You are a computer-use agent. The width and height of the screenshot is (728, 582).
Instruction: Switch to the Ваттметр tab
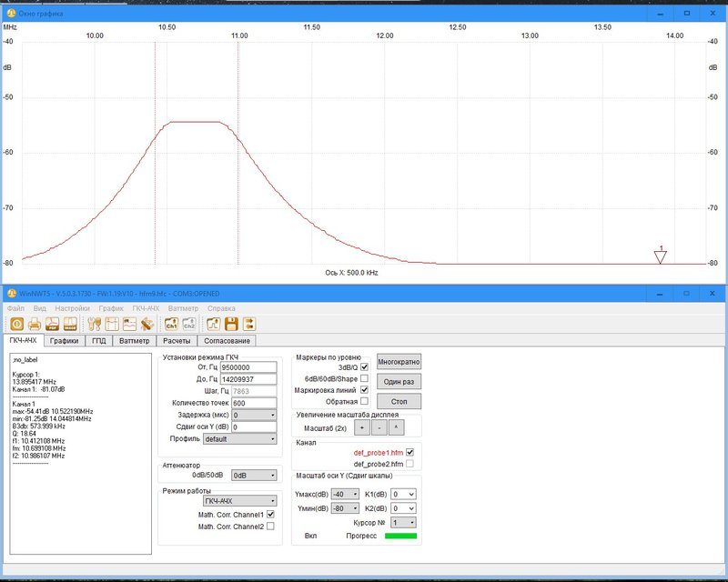(x=134, y=341)
